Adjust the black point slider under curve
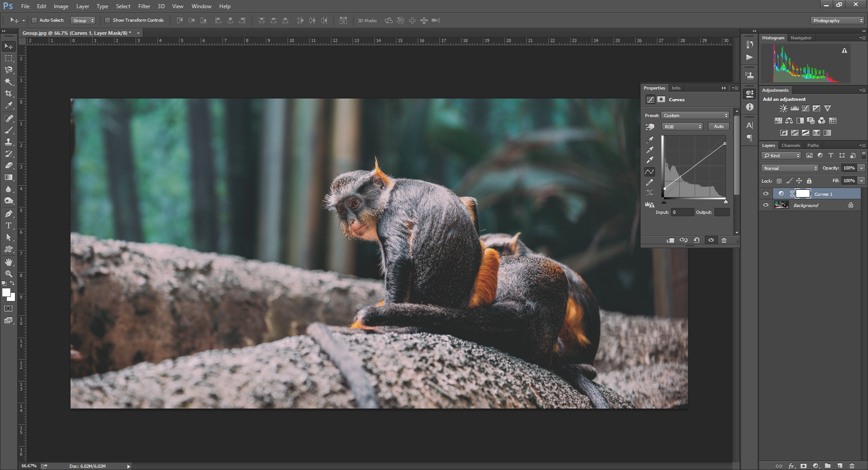Screen dimensions: 868x470 (664, 202)
